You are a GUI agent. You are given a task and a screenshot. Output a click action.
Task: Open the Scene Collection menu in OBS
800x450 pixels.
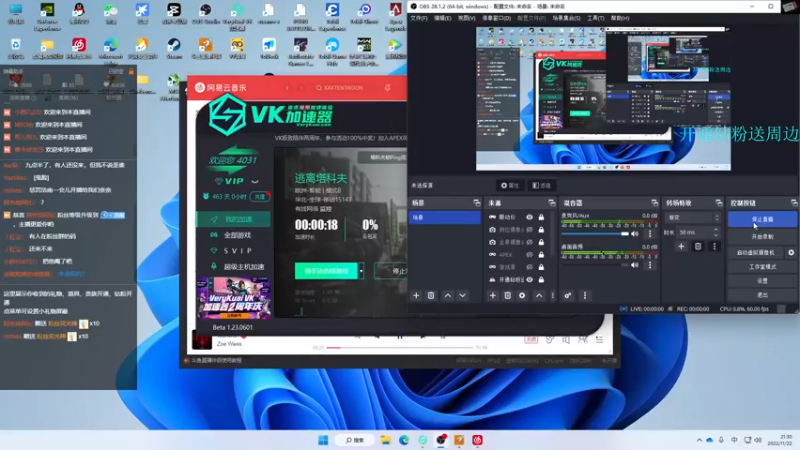coord(566,18)
